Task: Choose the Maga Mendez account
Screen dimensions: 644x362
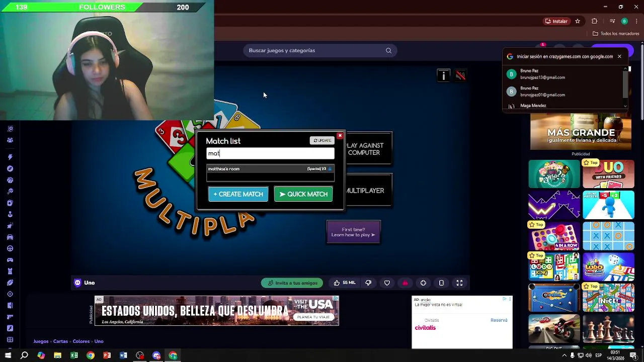Action: coord(563,106)
